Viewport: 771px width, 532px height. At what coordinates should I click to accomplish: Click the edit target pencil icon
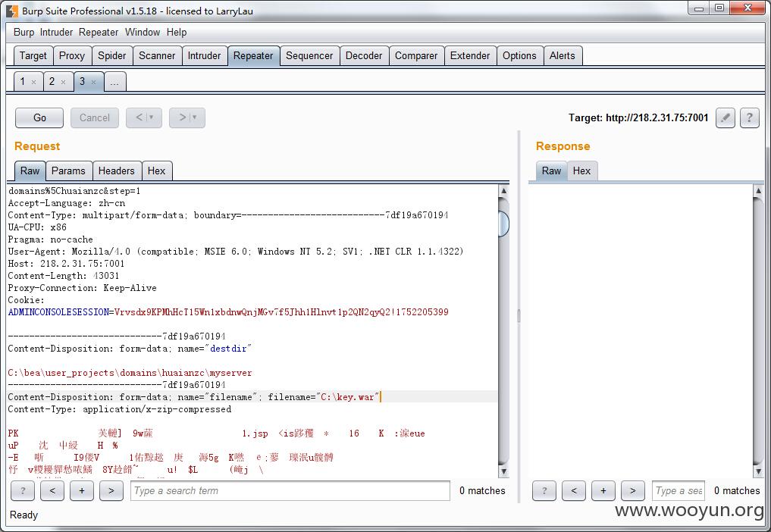[726, 117]
